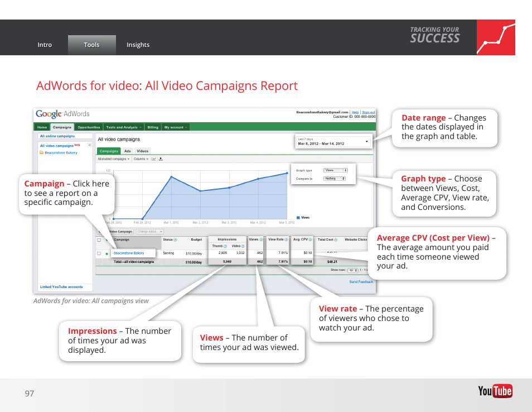Click the download report icon
The image size is (532, 412).
(x=161, y=159)
